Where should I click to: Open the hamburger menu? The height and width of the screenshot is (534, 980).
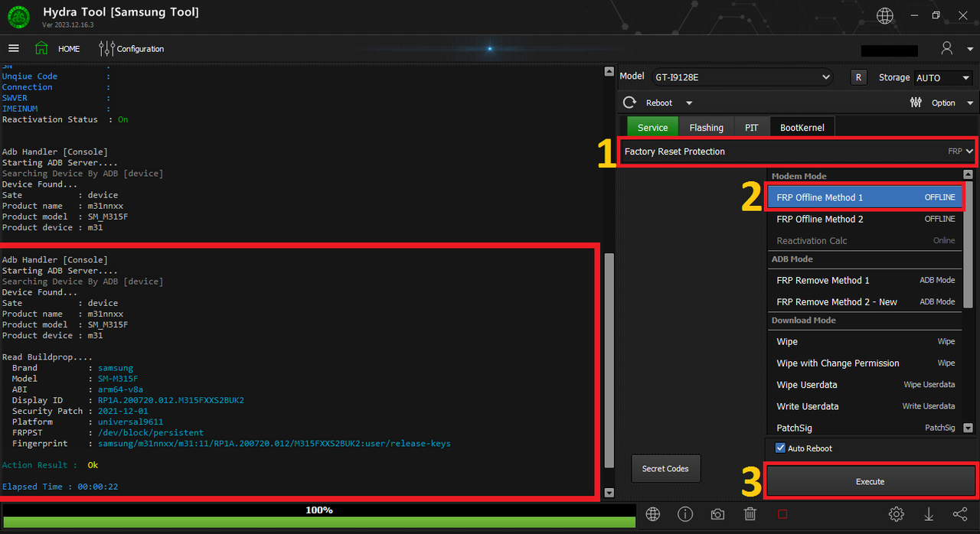pyautogui.click(x=14, y=48)
